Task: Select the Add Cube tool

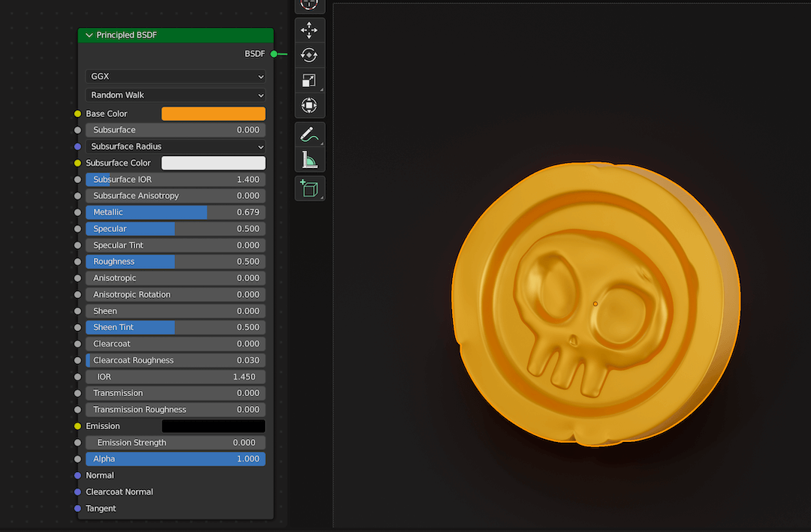Action: pos(309,188)
